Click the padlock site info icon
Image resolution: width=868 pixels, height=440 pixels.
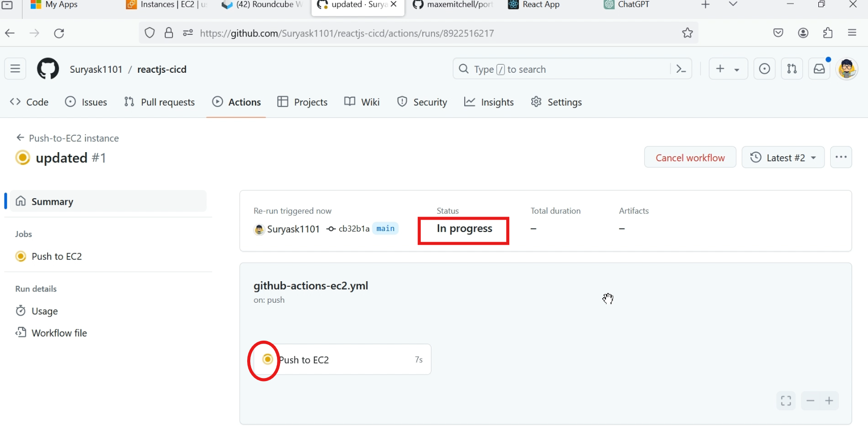coord(169,33)
